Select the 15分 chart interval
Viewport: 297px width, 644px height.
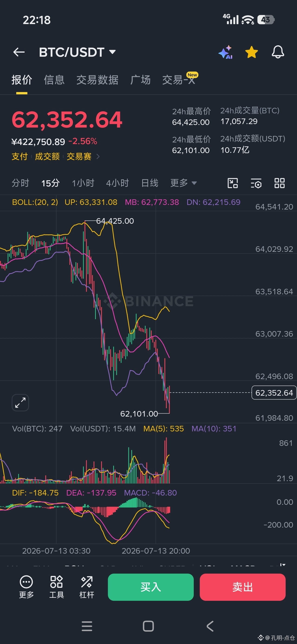(x=50, y=183)
